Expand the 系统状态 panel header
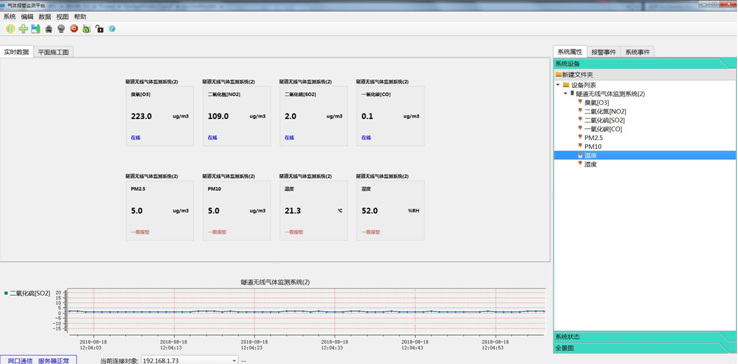The width and height of the screenshot is (738, 364). pos(644,337)
